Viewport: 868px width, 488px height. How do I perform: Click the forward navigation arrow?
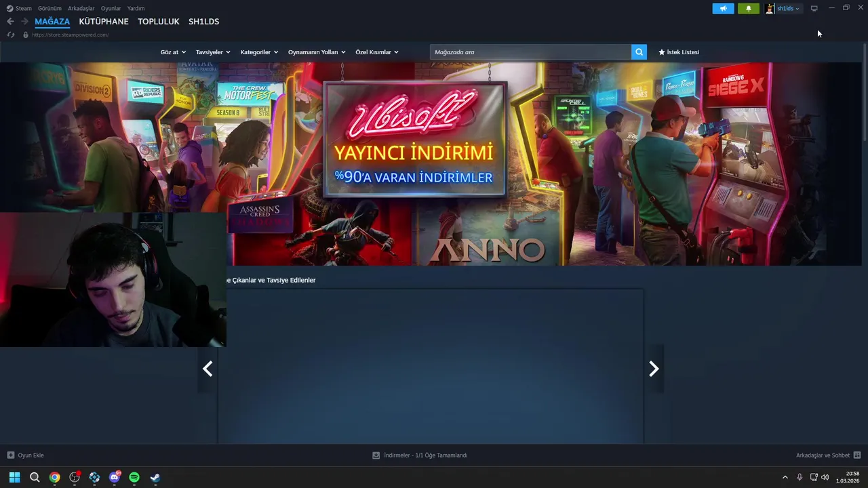point(24,22)
